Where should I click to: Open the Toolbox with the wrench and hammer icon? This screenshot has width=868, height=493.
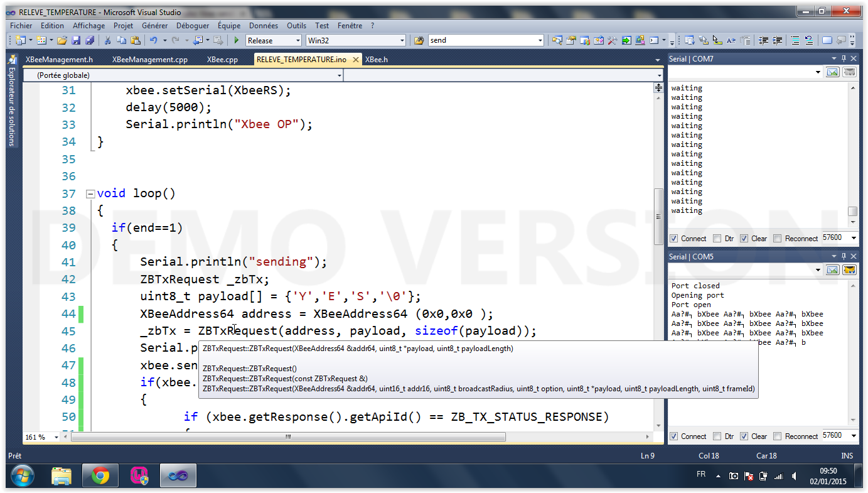613,40
